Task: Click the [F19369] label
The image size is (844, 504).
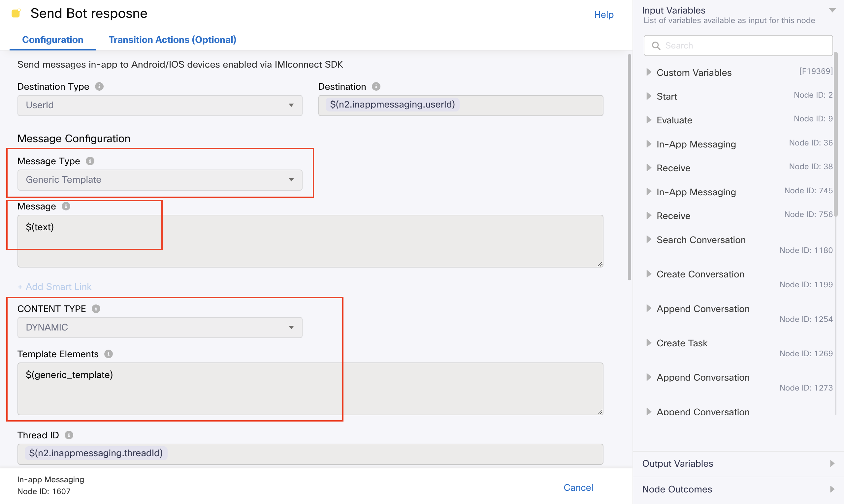Action: (x=816, y=71)
